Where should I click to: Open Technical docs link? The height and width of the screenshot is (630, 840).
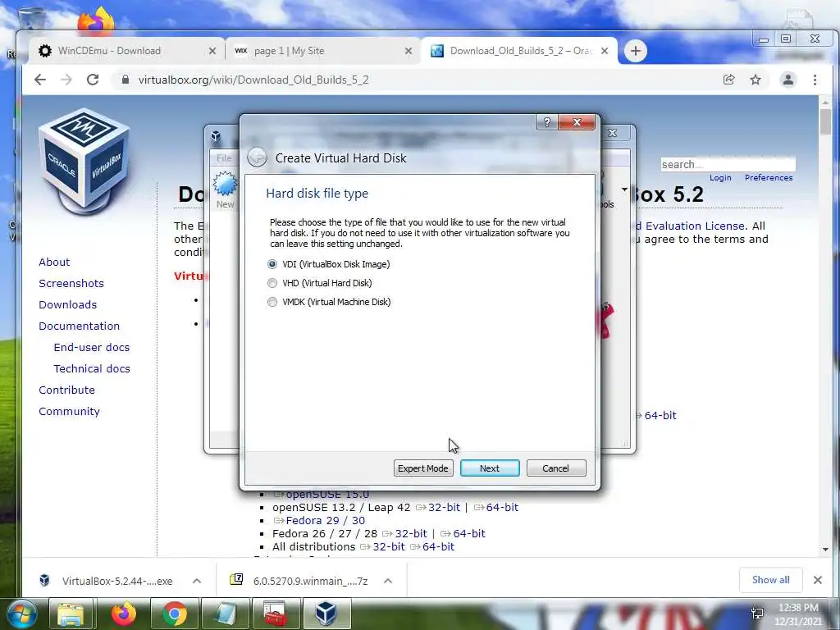(92, 368)
